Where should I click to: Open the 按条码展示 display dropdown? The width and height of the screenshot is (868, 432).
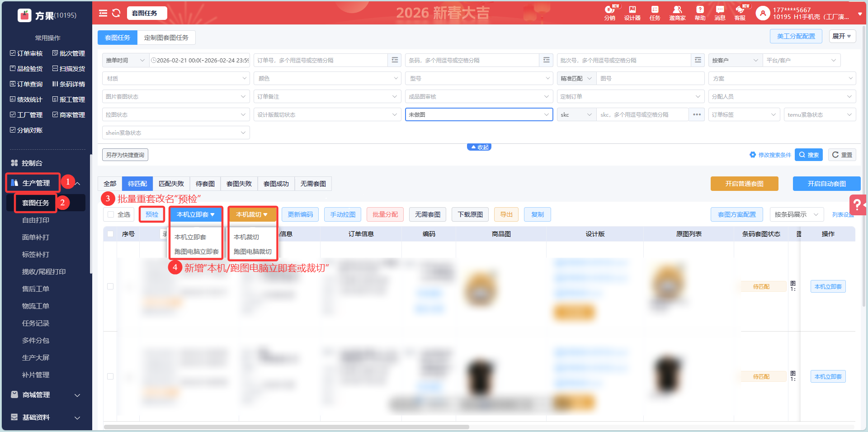pyautogui.click(x=797, y=214)
